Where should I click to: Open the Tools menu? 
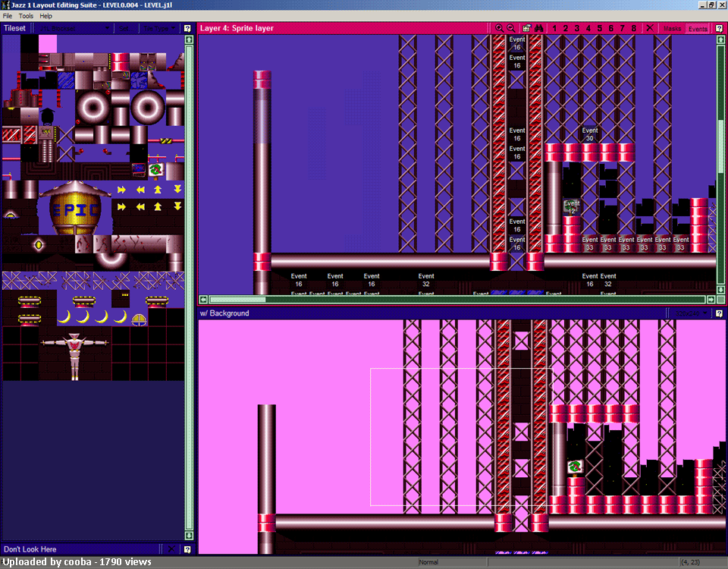point(26,15)
